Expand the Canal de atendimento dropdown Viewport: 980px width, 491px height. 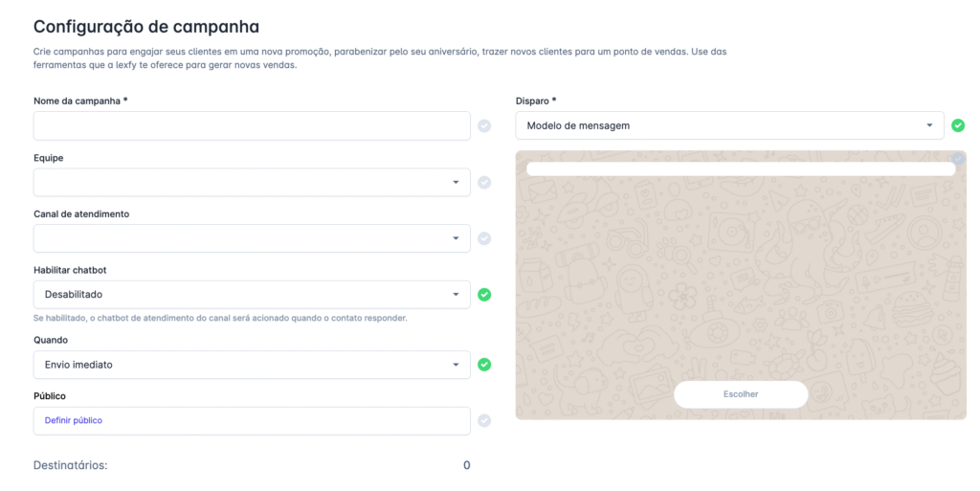click(252, 238)
